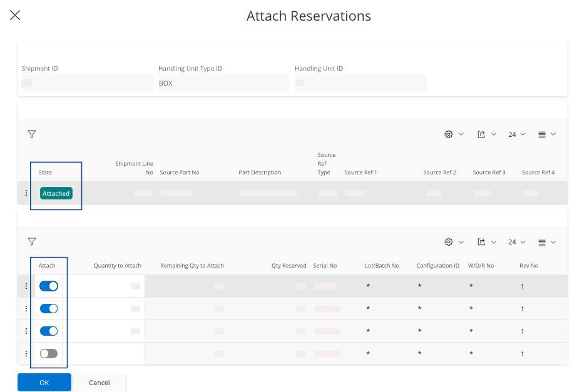This screenshot has height=392, width=577.
Task: Click the Handling Unit Type ID field
Action: (223, 83)
